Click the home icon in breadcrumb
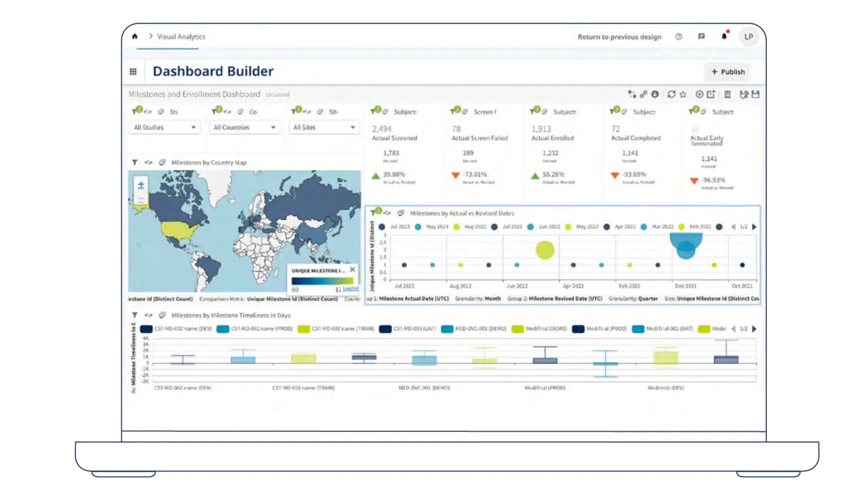 tap(135, 37)
